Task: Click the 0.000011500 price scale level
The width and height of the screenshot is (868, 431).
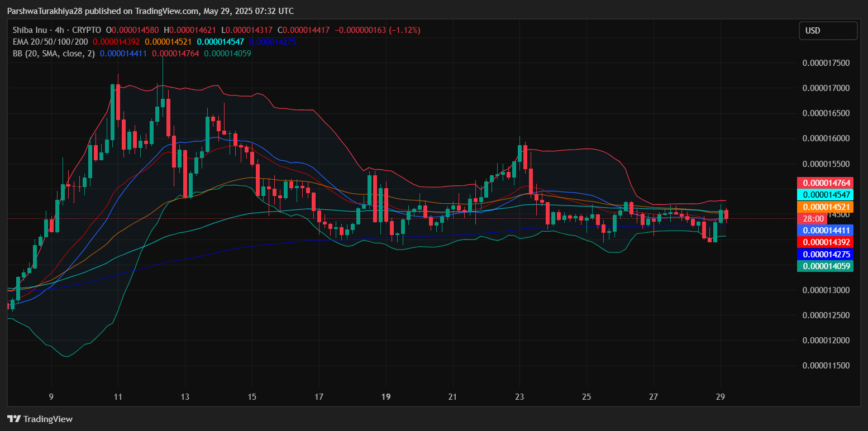Action: [x=826, y=366]
